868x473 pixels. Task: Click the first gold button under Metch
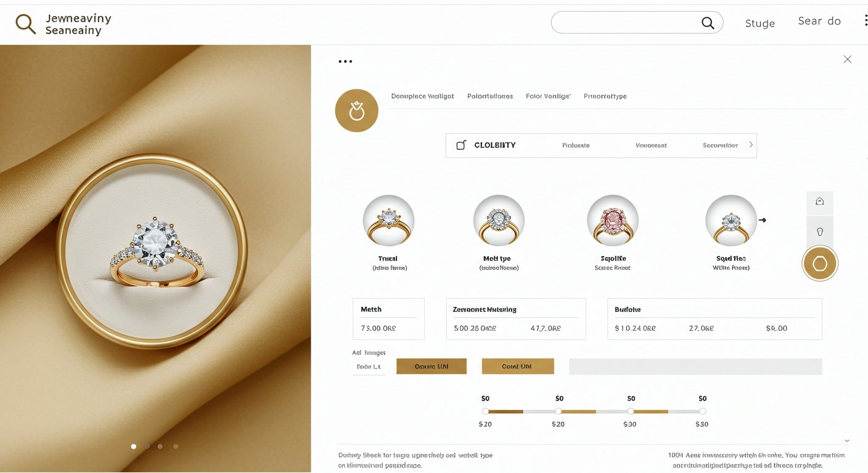click(432, 366)
